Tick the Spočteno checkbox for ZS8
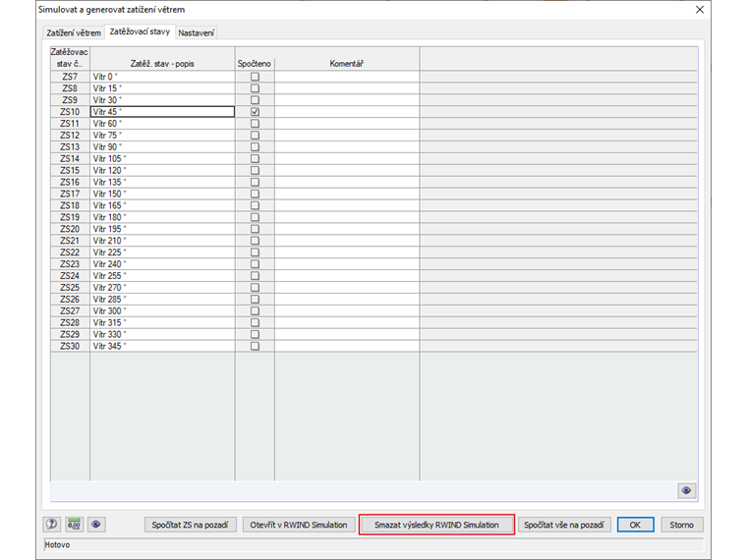This screenshot has width=747, height=560. tap(255, 88)
